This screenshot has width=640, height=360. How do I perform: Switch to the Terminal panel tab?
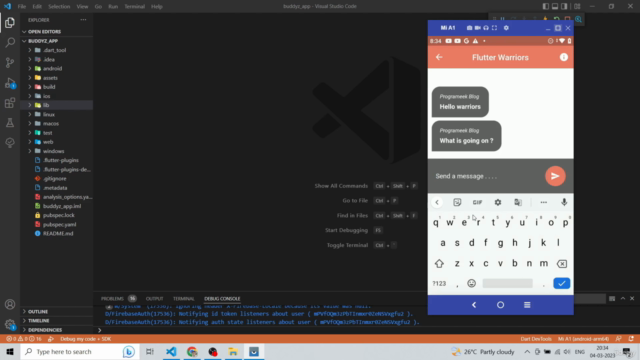click(184, 299)
